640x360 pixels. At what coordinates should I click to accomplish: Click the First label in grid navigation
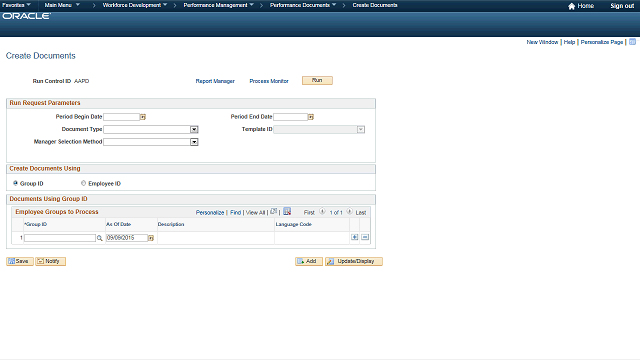click(x=309, y=213)
